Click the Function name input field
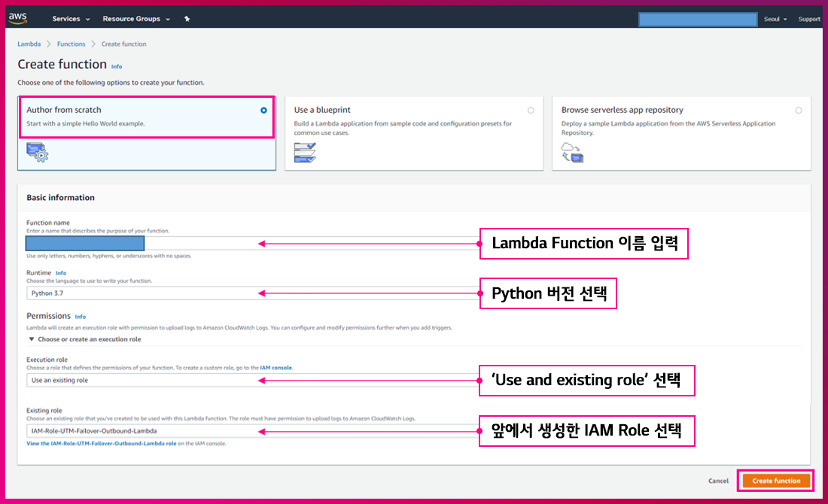Image resolution: width=828 pixels, height=504 pixels. 143,244
